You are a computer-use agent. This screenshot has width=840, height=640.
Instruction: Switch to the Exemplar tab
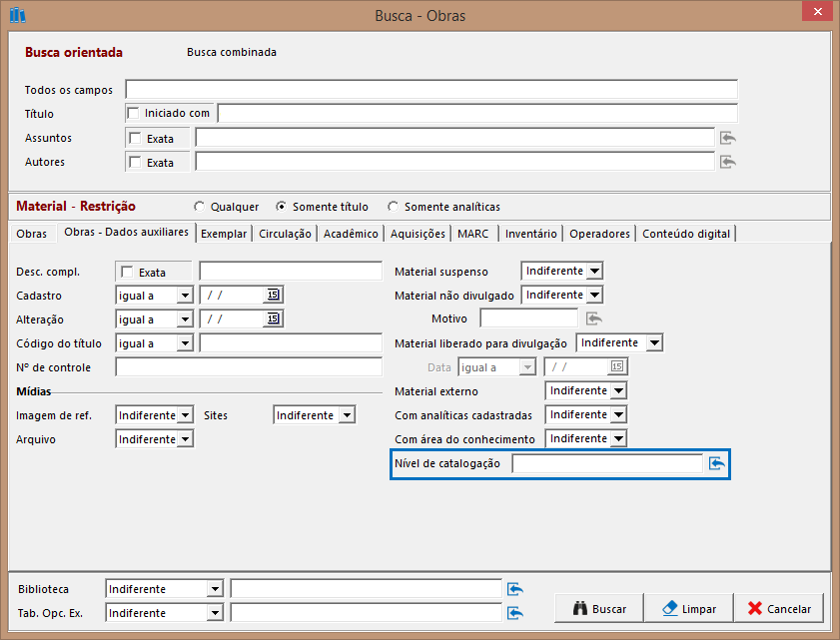point(224,234)
